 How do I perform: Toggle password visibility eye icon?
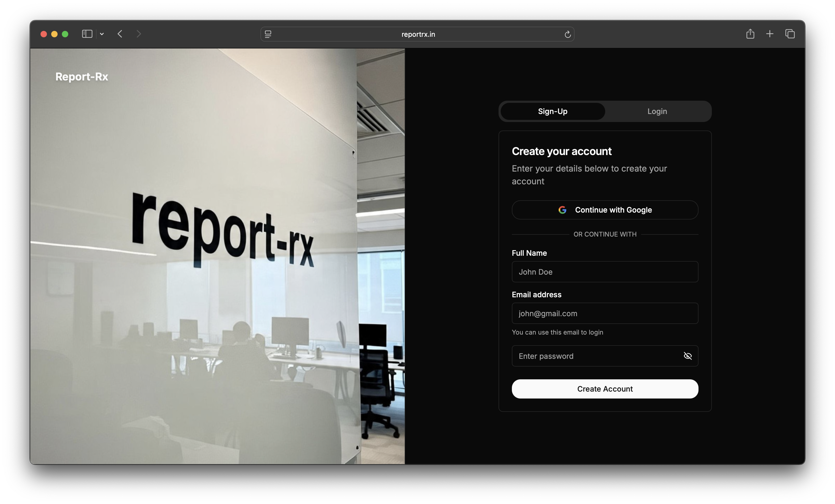[688, 356]
